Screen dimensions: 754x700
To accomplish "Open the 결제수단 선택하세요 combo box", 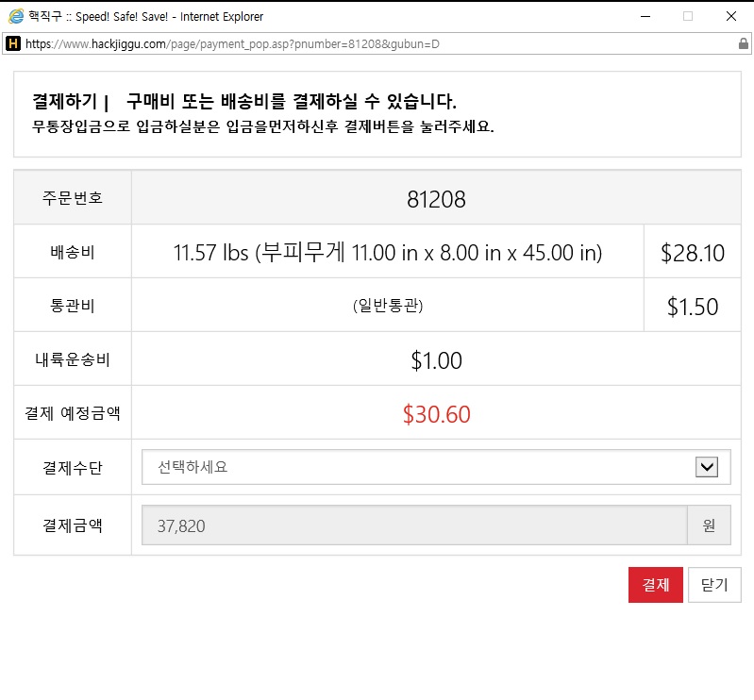I will 415,467.
